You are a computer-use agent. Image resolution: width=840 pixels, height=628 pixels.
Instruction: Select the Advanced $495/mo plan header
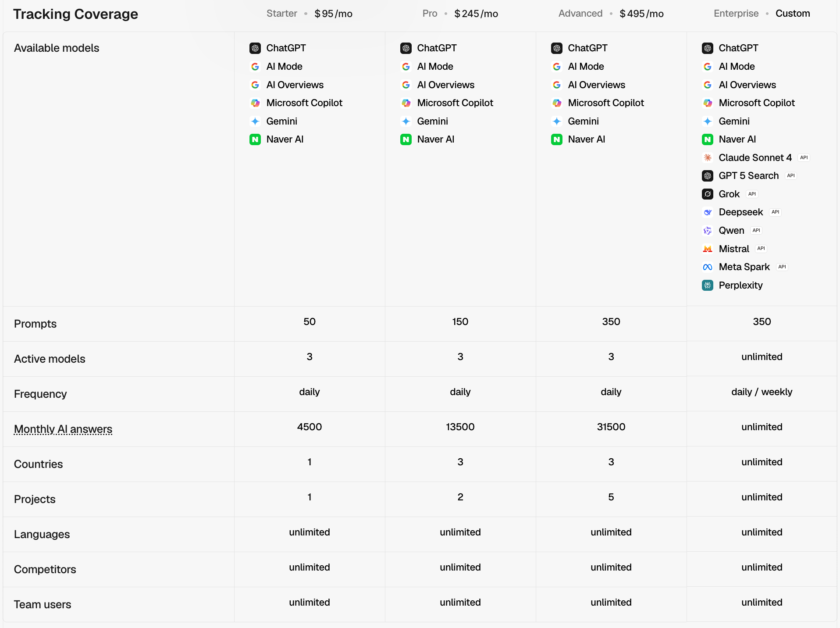coord(611,14)
